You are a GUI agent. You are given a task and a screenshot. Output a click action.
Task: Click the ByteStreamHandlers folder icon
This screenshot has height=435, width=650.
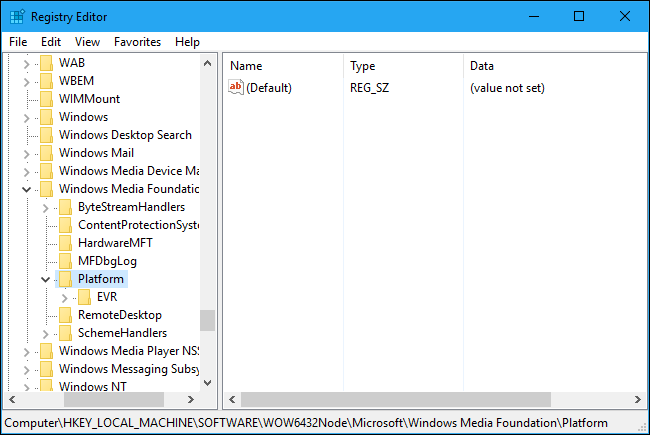(65, 207)
